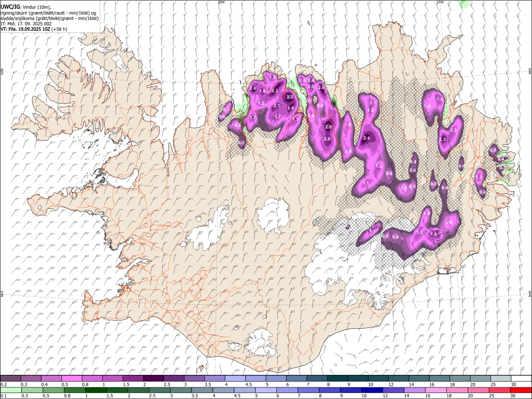Click the bright red 30 rain-scale swatch
The image size is (532, 399).
pyautogui.click(x=520, y=390)
